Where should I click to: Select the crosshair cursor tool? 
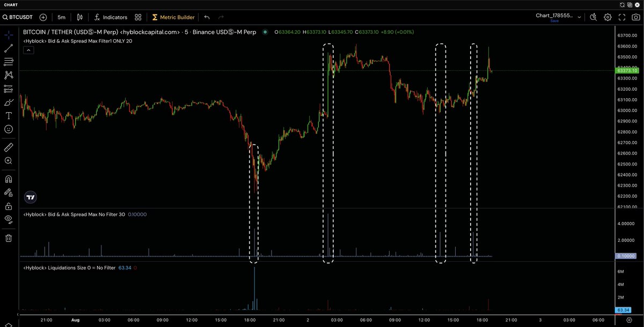coord(9,35)
